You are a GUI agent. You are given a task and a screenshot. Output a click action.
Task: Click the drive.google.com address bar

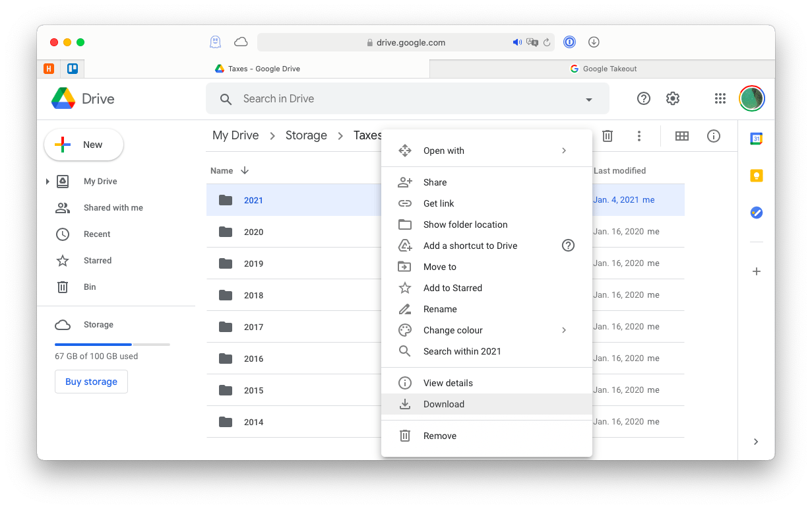point(406,42)
